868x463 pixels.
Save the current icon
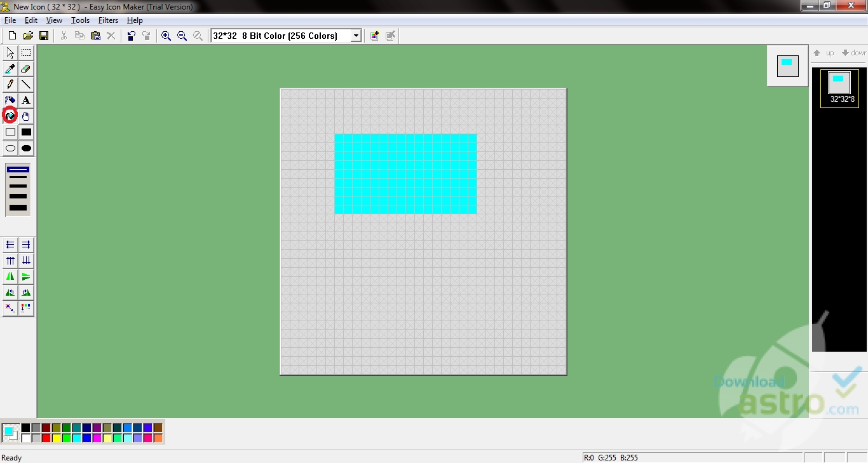[44, 36]
